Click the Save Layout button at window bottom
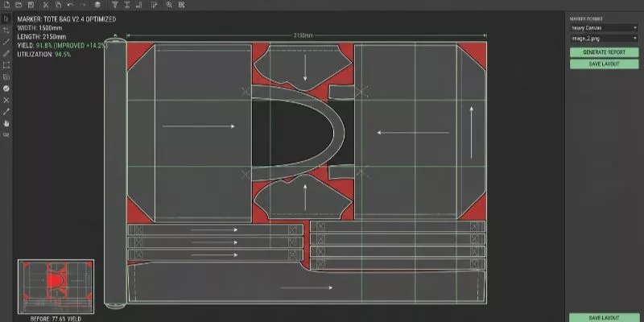This screenshot has height=322, width=644. [604, 318]
